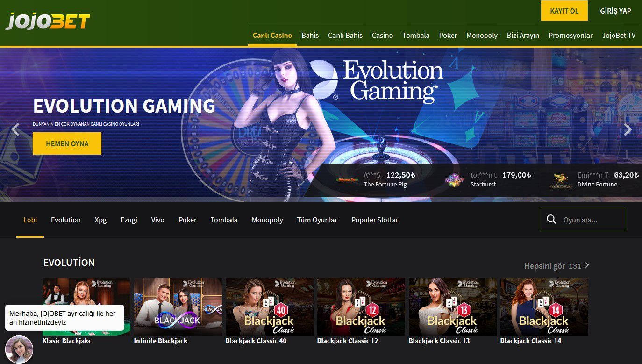This screenshot has width=642, height=364.
Task: Click the Infinite Blackjack title text
Action: pos(161,341)
